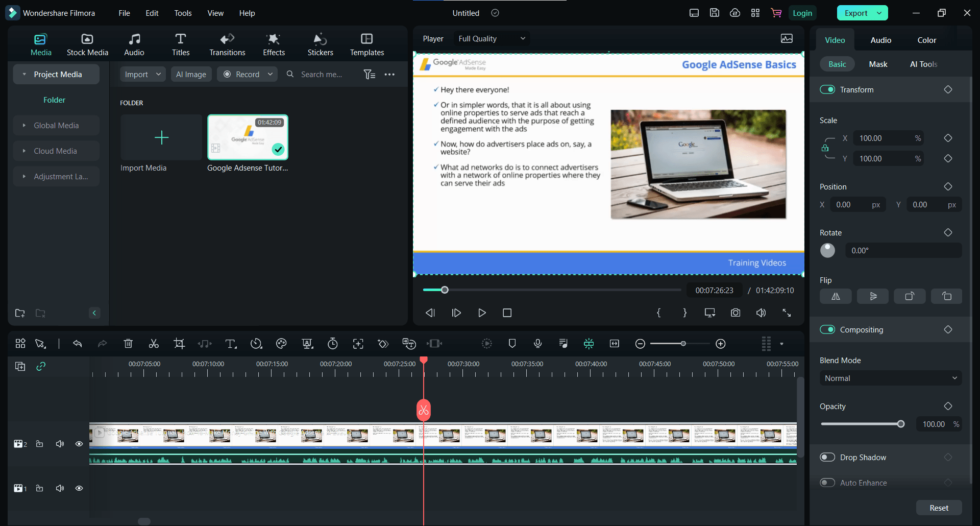Create a new folder in media panel
The width and height of the screenshot is (980, 526).
[x=20, y=313]
